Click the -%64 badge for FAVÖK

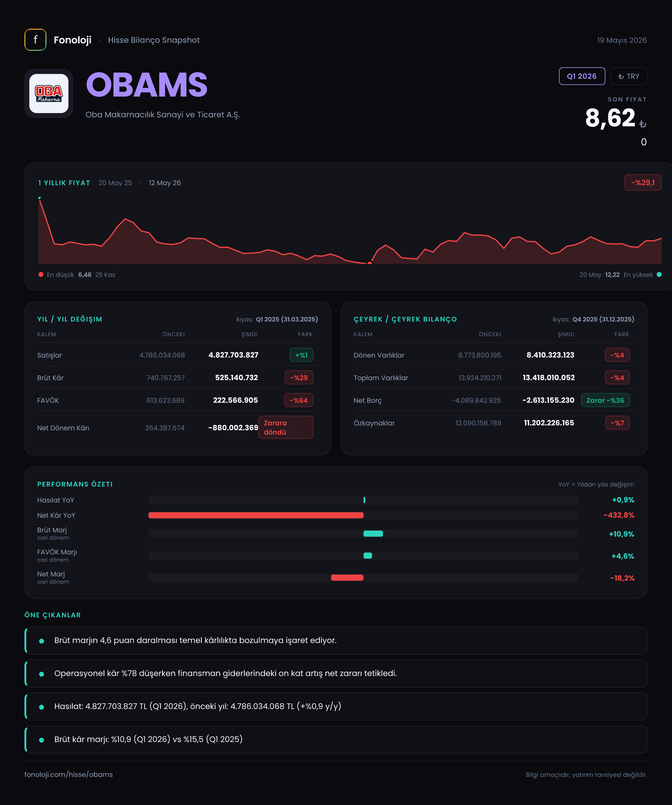[x=298, y=400]
